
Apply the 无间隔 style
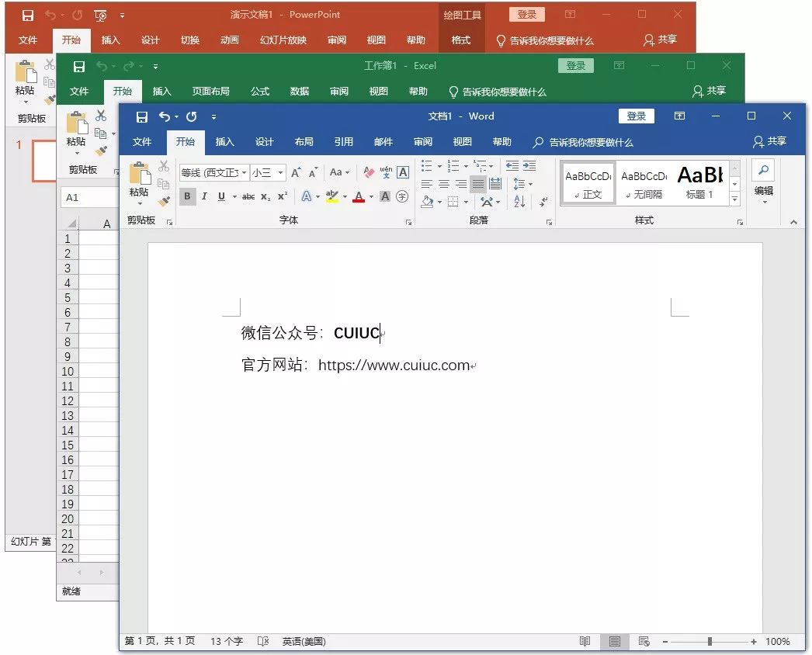point(644,183)
